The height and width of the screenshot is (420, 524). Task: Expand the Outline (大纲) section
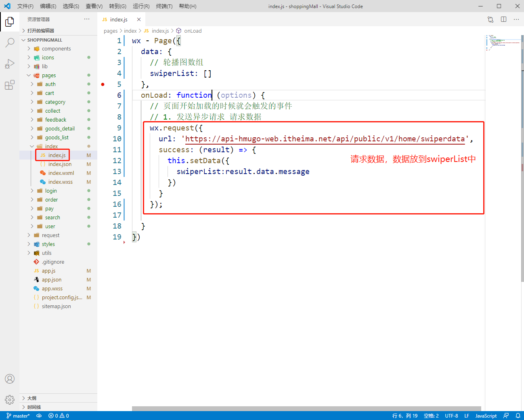(x=58, y=398)
